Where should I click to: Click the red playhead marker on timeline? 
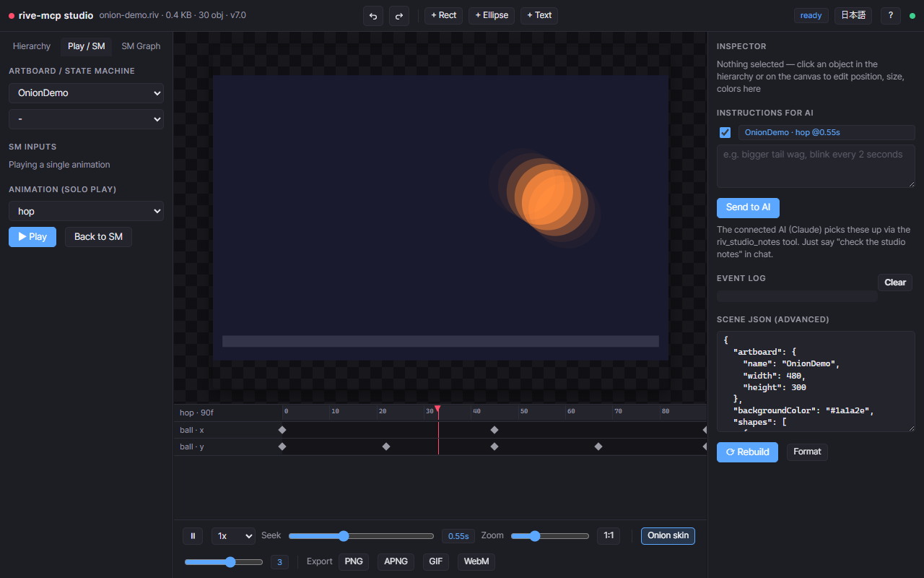437,409
